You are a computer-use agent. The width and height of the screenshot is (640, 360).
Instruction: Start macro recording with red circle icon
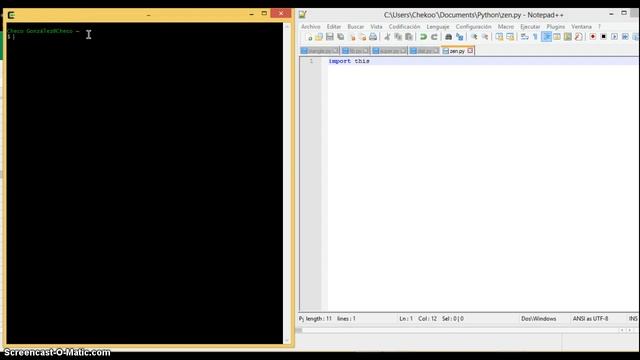click(x=593, y=37)
